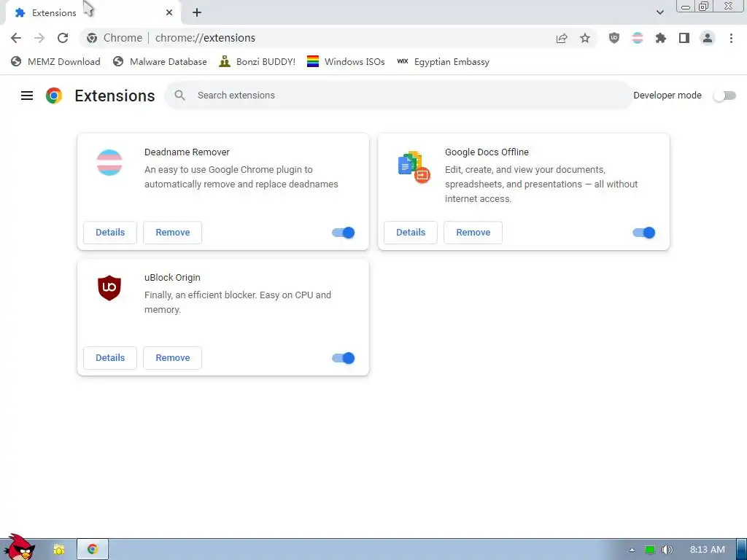Click the green network tray icon

point(650,550)
